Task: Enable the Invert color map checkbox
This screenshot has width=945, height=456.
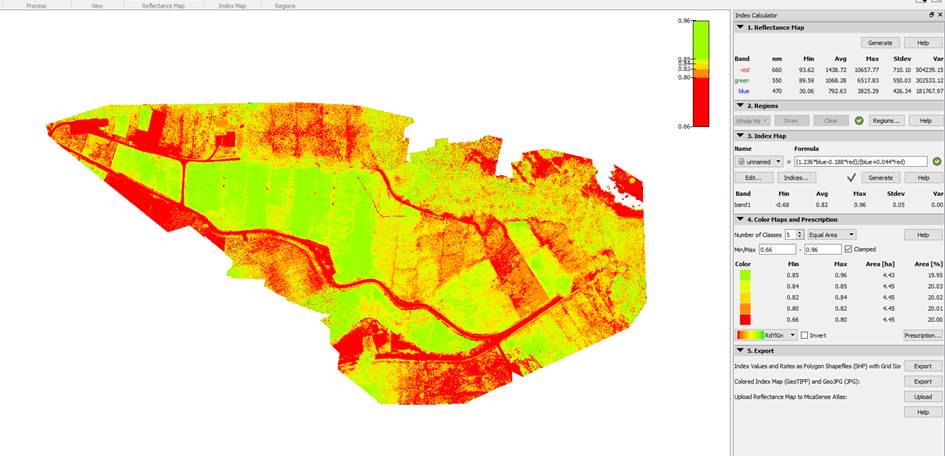Action: coord(805,335)
